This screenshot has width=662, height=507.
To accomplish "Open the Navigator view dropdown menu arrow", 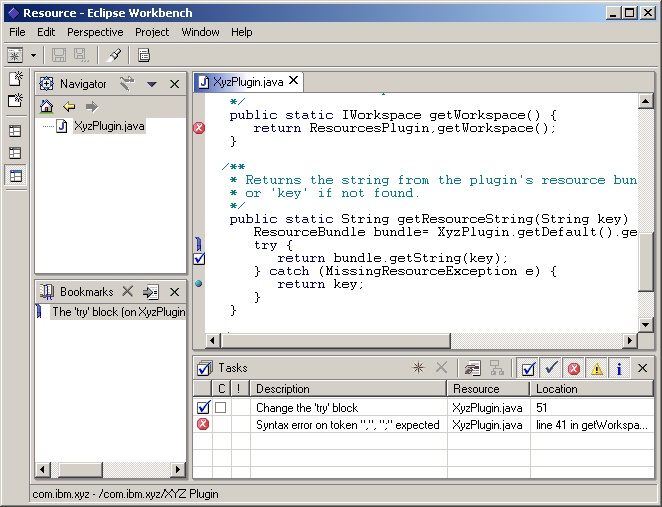I will (152, 85).
